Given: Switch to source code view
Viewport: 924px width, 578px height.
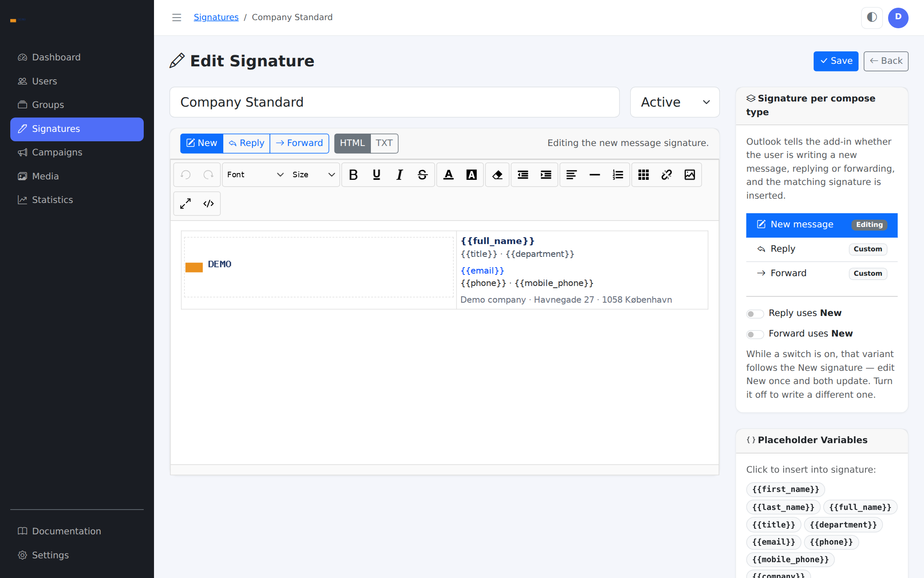Looking at the screenshot, I should tap(208, 203).
